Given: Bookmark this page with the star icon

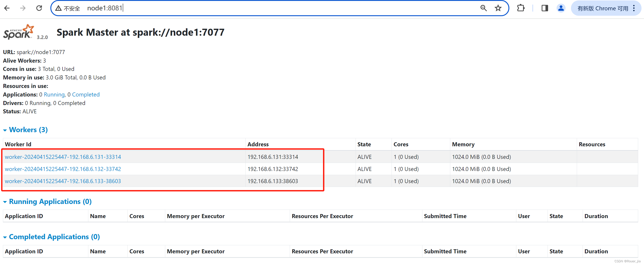Looking at the screenshot, I should [x=498, y=8].
